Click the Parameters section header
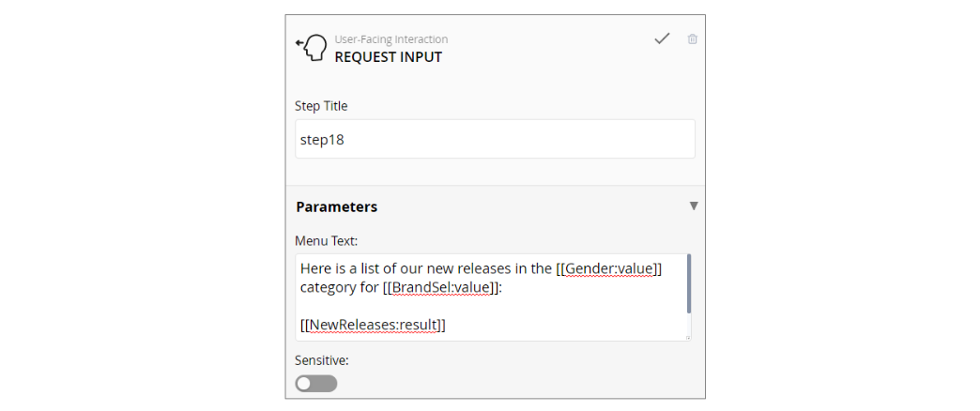This screenshot has width=980, height=411. 337,206
